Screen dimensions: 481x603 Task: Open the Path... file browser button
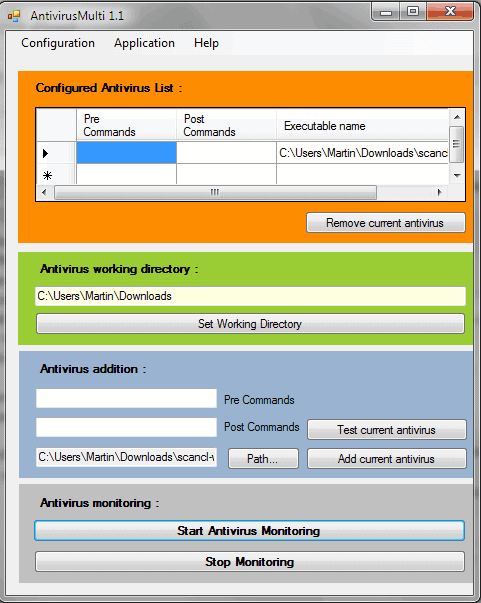tap(263, 458)
